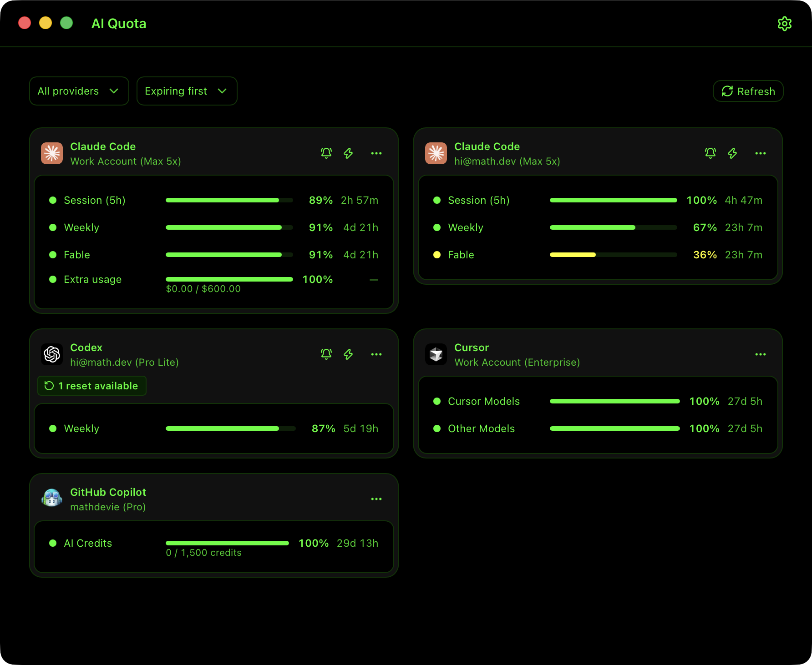The height and width of the screenshot is (665, 812).
Task: Open more options for Claude Code Work Account
Action: [376, 153]
